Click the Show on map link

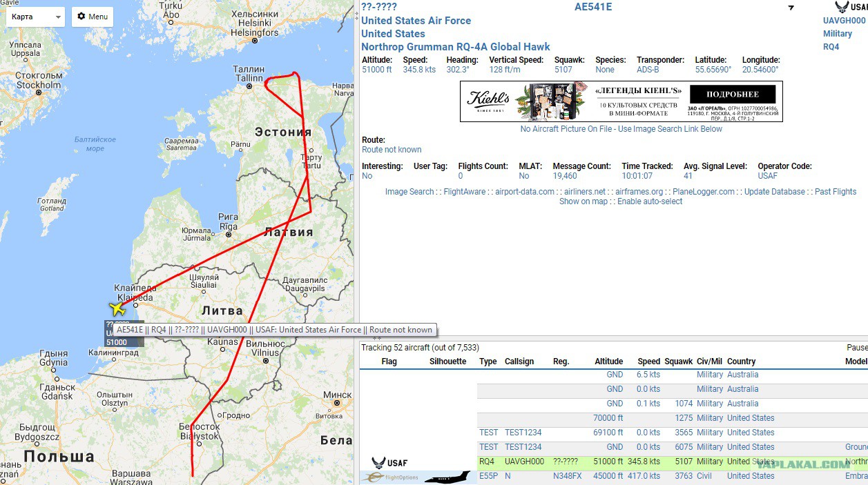click(584, 201)
